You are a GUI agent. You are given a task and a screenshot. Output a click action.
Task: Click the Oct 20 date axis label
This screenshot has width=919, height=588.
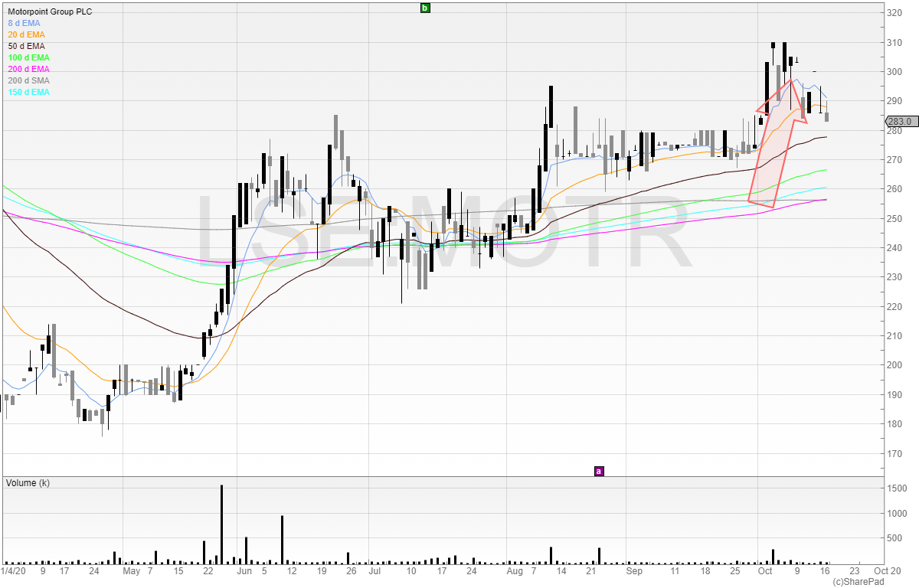tap(886, 571)
